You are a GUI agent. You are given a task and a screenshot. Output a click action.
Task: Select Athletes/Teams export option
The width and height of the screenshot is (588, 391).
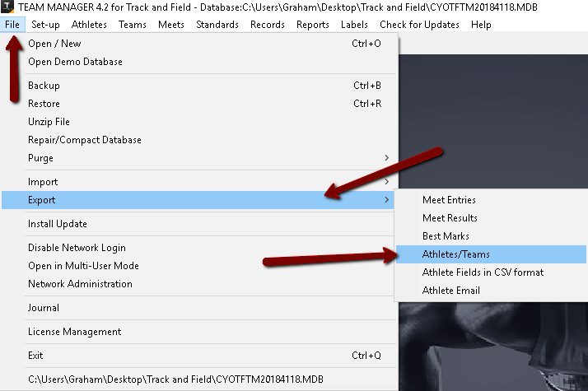coord(491,254)
